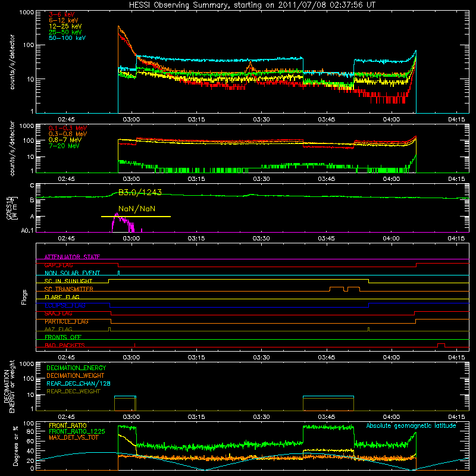Click the Degrees or % axis title
Screen dimensions: 476x476
click(x=16, y=446)
